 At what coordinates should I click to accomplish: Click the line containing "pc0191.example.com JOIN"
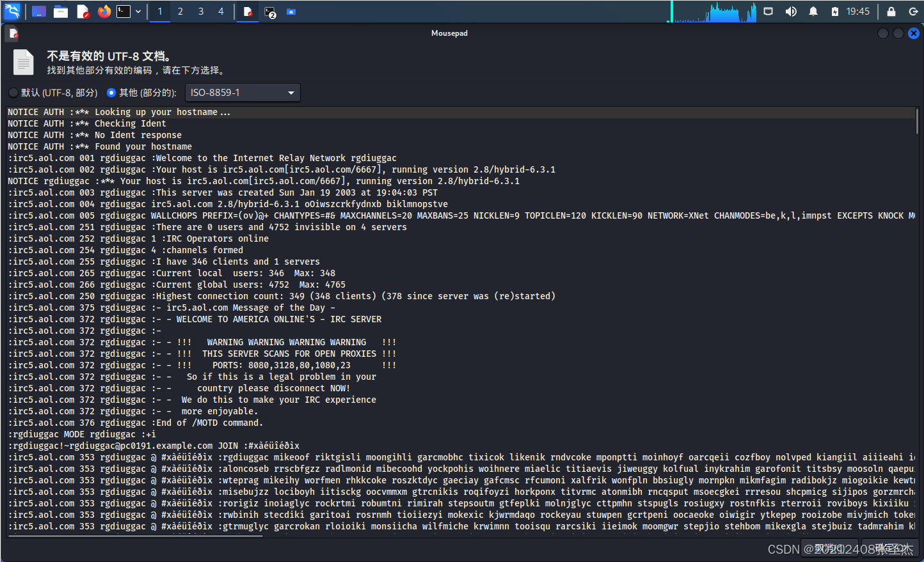coord(154,446)
